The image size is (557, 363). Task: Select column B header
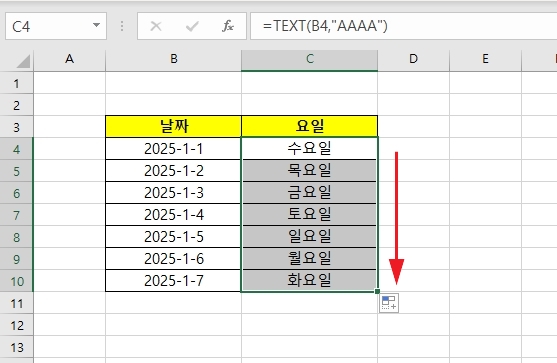click(x=173, y=59)
